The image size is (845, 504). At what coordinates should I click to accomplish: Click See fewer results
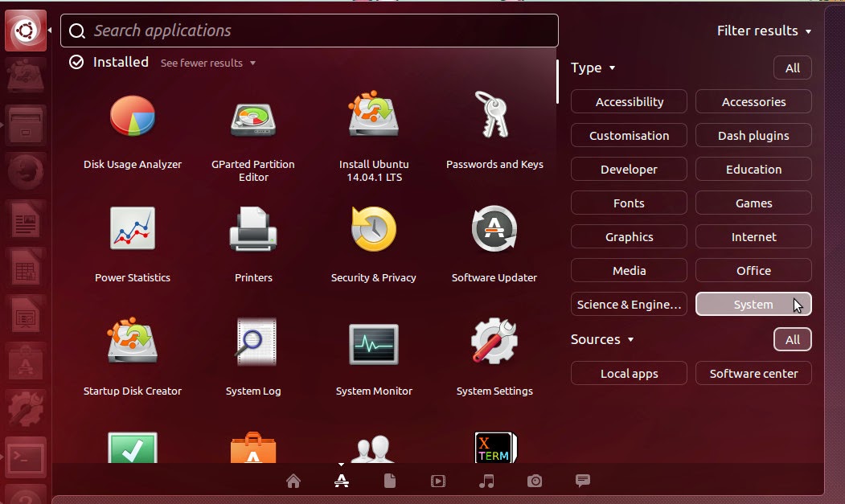pos(208,63)
